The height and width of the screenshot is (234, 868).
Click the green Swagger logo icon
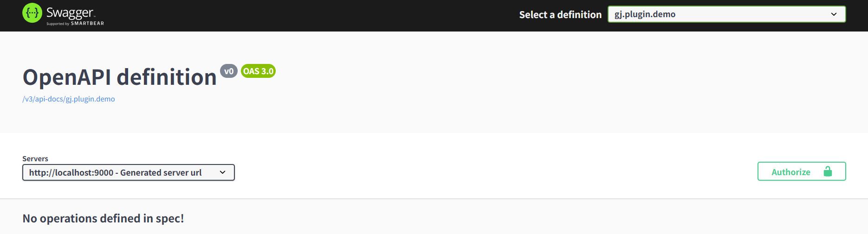pos(32,13)
